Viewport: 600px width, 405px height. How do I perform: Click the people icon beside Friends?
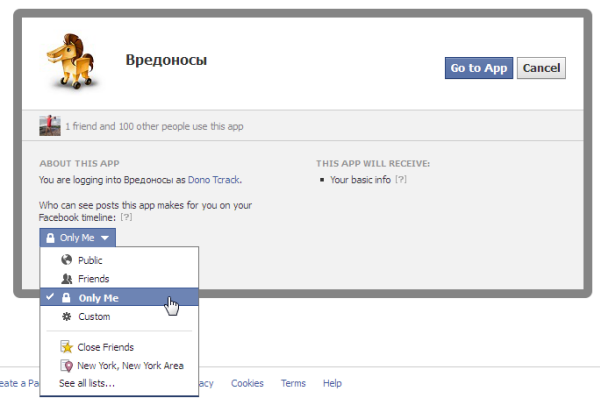(x=67, y=279)
